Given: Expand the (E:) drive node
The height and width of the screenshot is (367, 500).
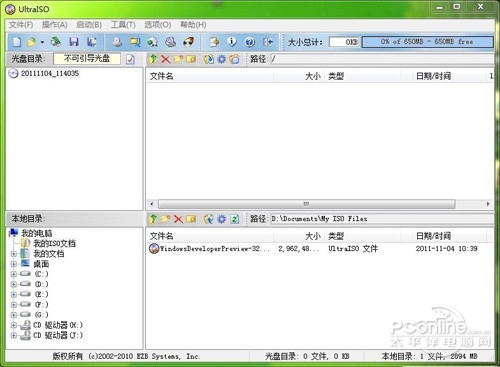Looking at the screenshot, I should coord(14,295).
